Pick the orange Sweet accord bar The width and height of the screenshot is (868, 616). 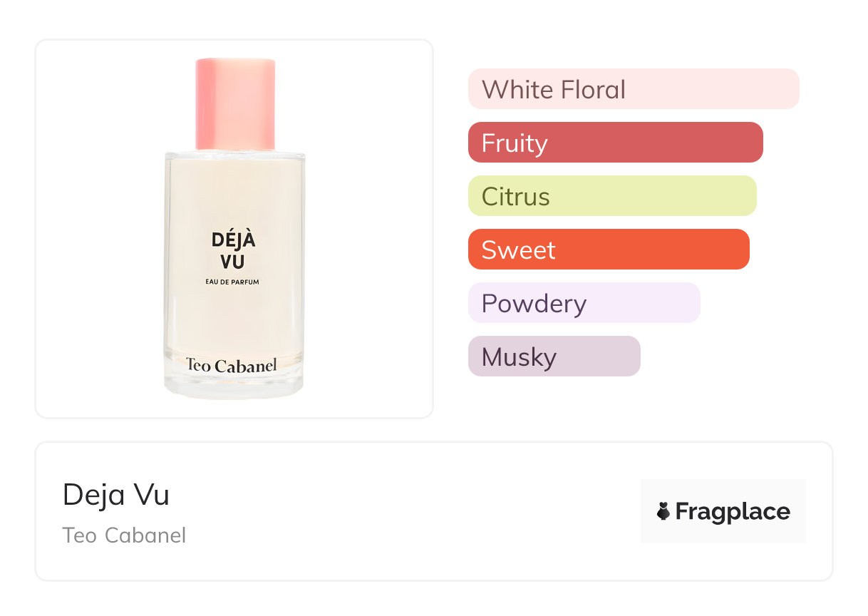point(608,250)
